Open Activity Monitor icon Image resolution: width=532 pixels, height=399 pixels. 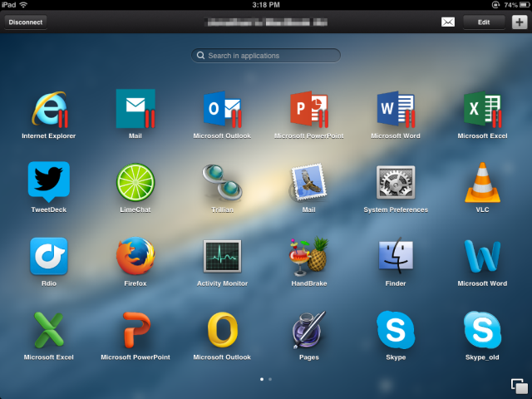pos(222,256)
